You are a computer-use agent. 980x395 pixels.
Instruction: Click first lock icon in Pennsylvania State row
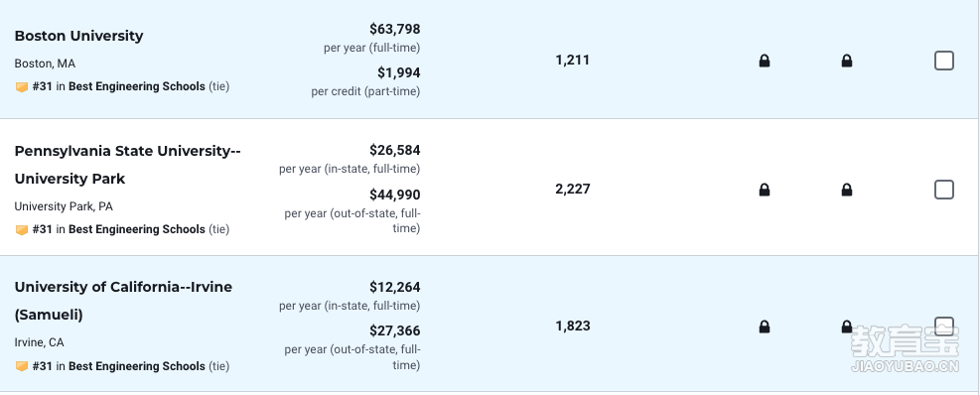pos(764,190)
